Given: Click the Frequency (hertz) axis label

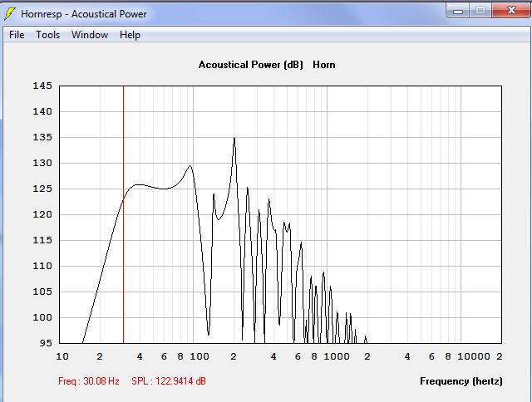Looking at the screenshot, I should (x=461, y=381).
